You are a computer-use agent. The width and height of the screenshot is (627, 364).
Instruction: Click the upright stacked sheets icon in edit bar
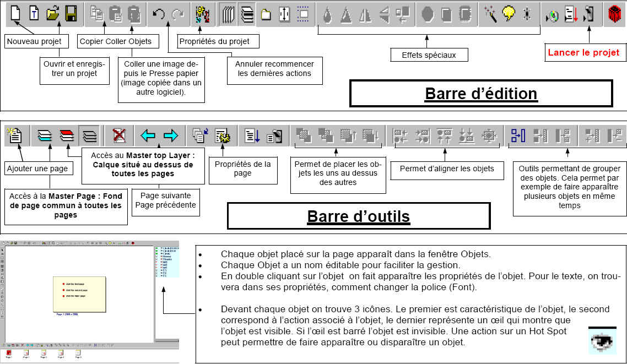(228, 14)
